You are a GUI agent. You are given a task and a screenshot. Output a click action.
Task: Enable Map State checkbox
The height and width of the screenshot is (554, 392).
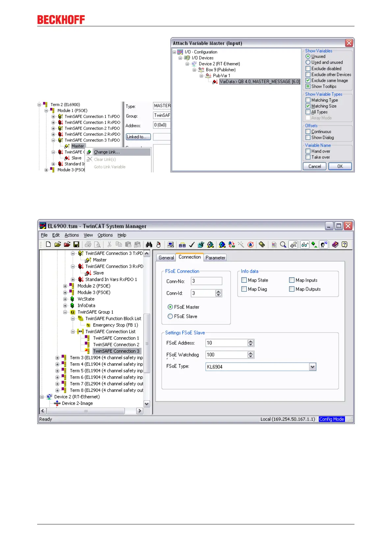pos(244,280)
